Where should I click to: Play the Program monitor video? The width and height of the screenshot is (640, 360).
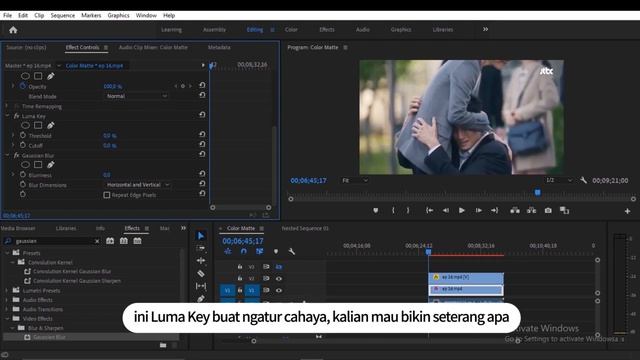[462, 210]
